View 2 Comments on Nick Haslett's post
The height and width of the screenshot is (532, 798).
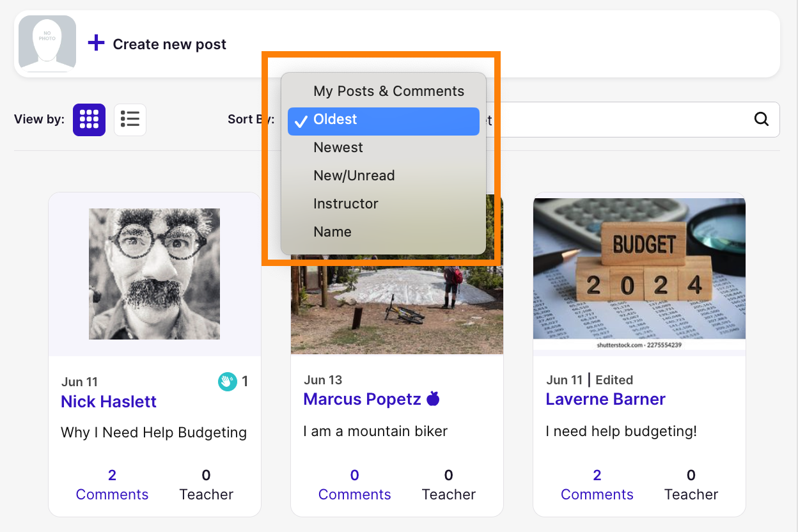pyautogui.click(x=112, y=485)
